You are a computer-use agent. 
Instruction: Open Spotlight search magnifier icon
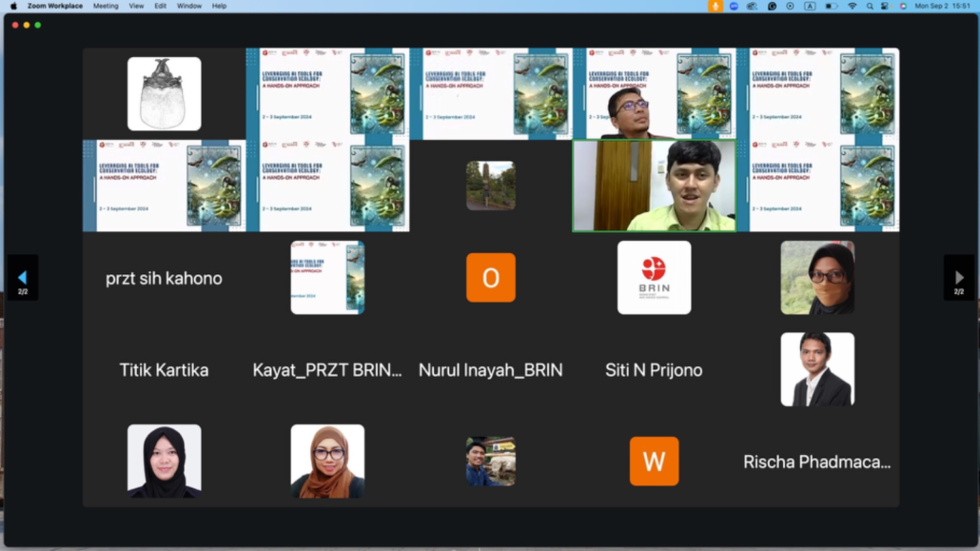pos(869,6)
